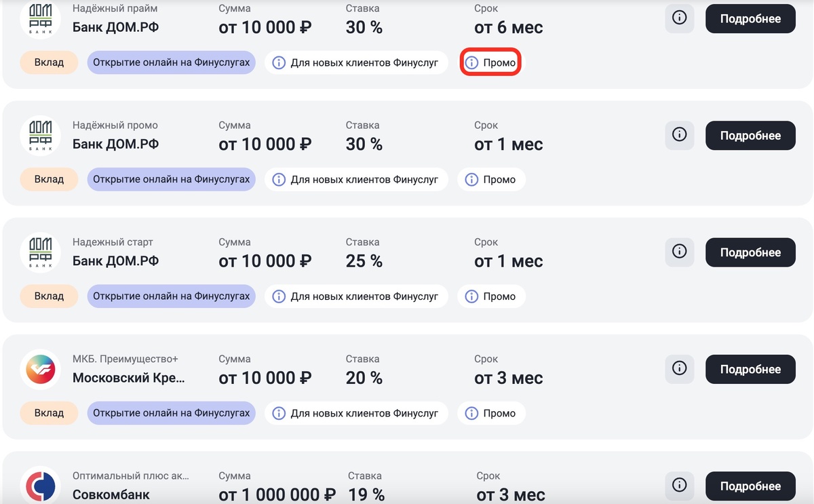This screenshot has height=504, width=814.
Task: Click 'от 1 мес' term of Надежный старт
Action: click(x=509, y=261)
